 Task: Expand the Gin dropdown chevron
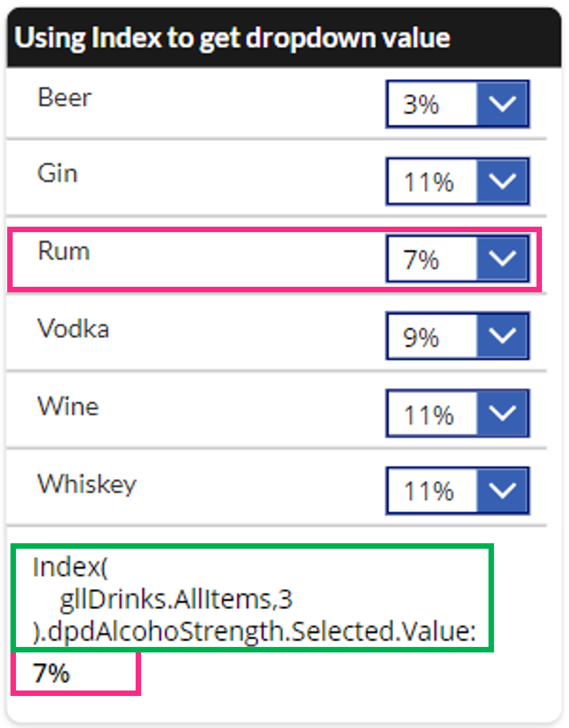[502, 181]
